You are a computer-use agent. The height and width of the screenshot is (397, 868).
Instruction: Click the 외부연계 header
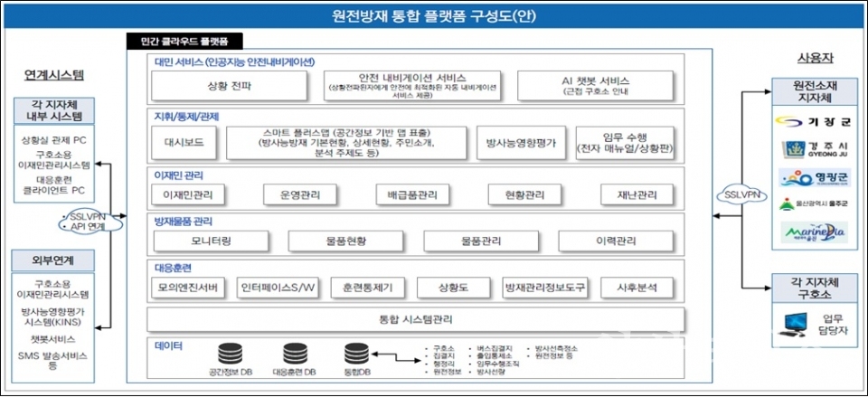coord(53,260)
